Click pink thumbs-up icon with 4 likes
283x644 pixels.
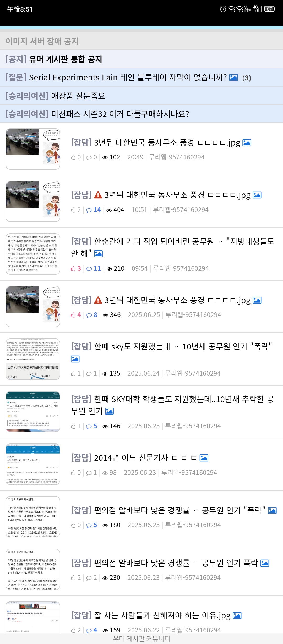click(x=73, y=315)
